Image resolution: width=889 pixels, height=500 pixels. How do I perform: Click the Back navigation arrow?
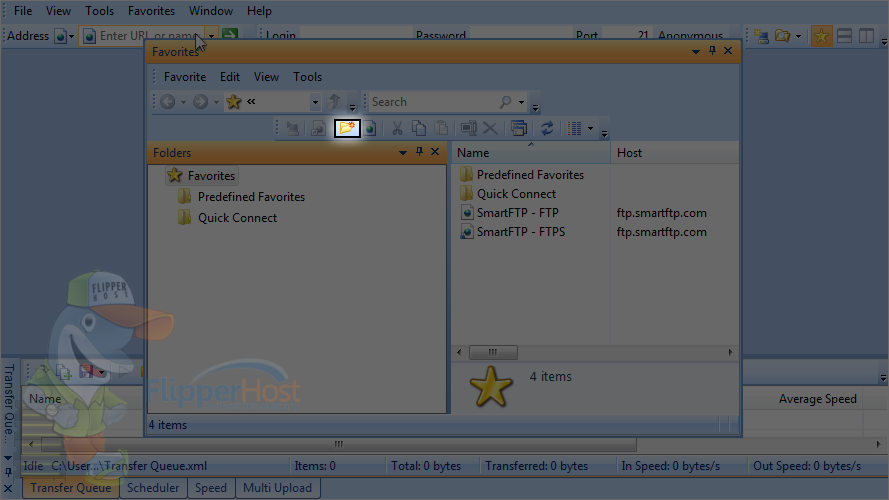click(167, 102)
